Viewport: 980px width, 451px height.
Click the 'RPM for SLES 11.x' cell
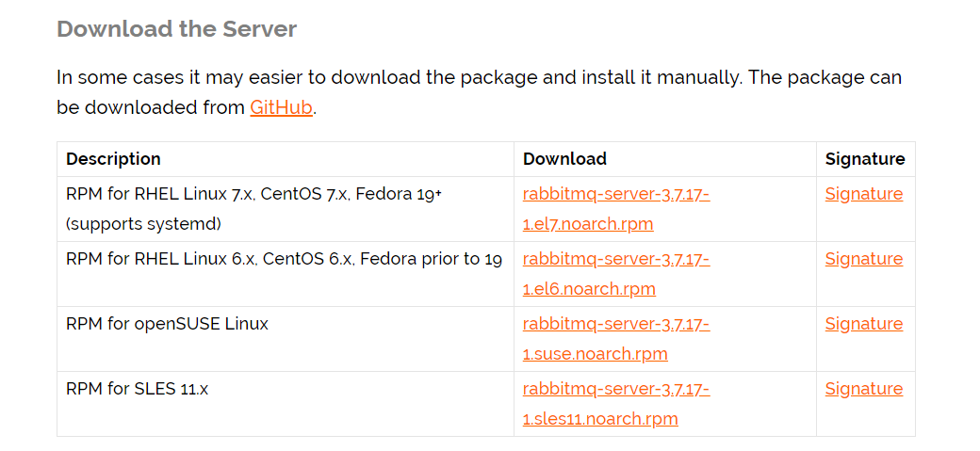click(x=137, y=389)
